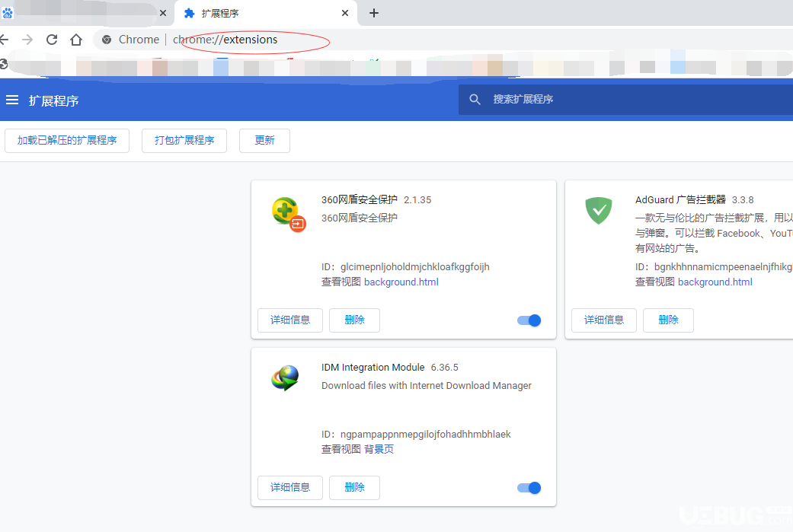Open a new tab with plus icon
Screen dimensions: 793x532
(374, 13)
